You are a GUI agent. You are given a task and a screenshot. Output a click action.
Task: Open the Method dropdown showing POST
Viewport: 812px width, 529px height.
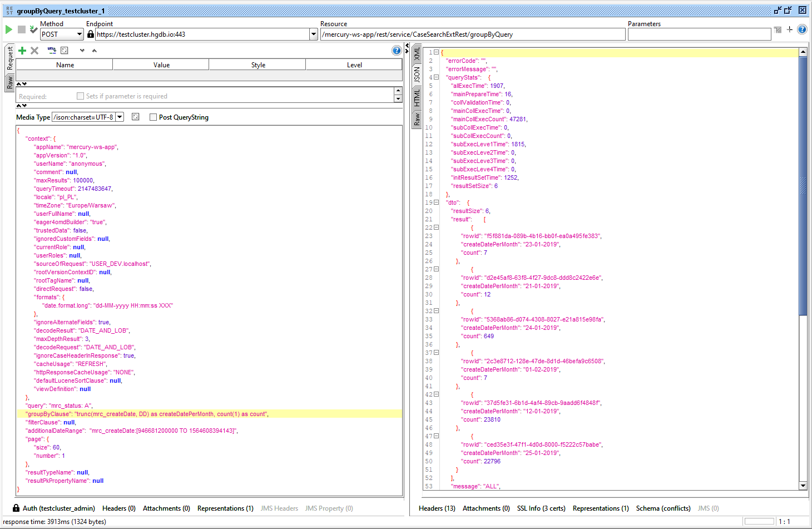click(x=62, y=34)
